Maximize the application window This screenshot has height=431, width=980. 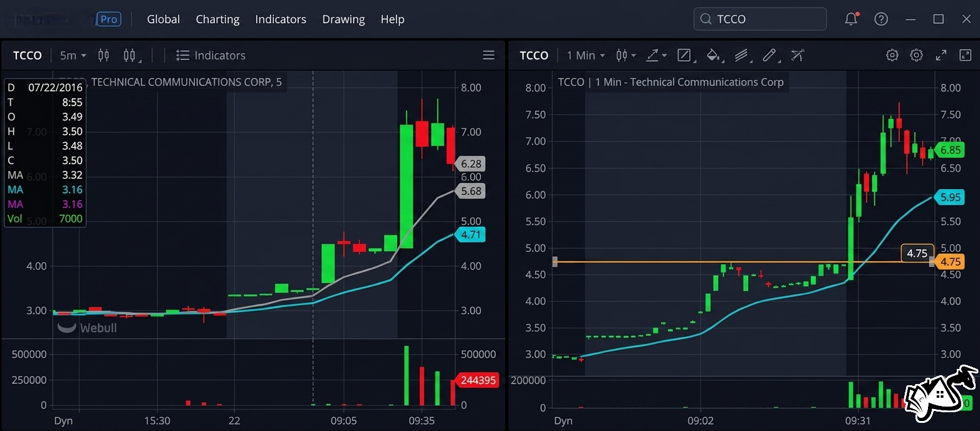938,19
